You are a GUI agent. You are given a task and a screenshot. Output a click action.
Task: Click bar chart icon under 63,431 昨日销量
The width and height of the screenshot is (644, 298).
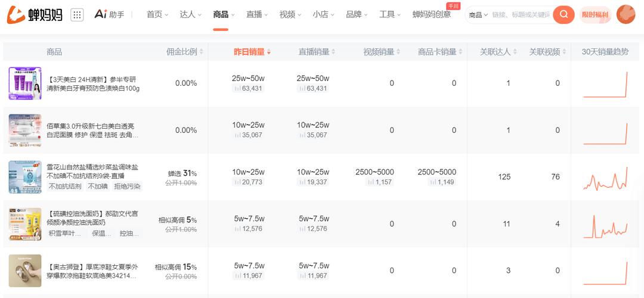point(237,89)
